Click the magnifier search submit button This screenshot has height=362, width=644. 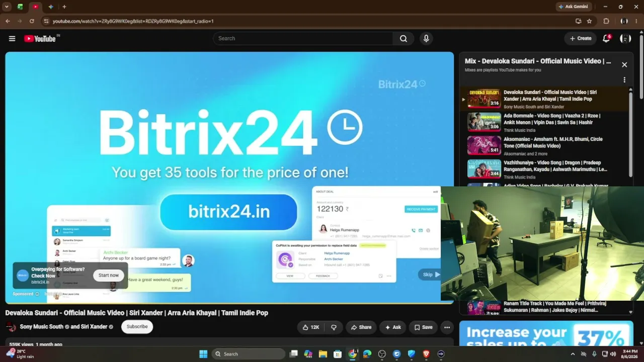click(x=404, y=39)
